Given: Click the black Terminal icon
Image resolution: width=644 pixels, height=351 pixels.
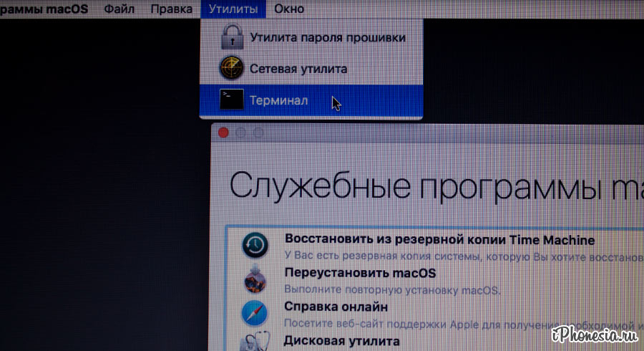Looking at the screenshot, I should click(232, 100).
